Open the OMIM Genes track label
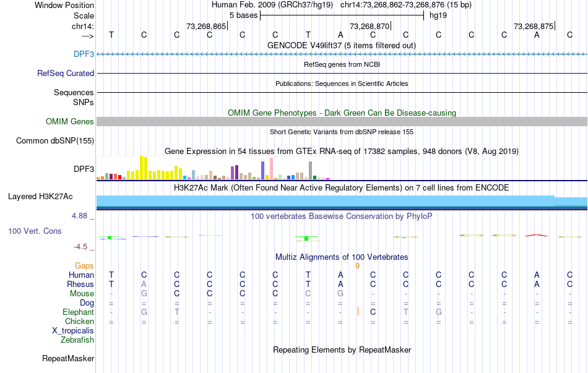 (70, 121)
